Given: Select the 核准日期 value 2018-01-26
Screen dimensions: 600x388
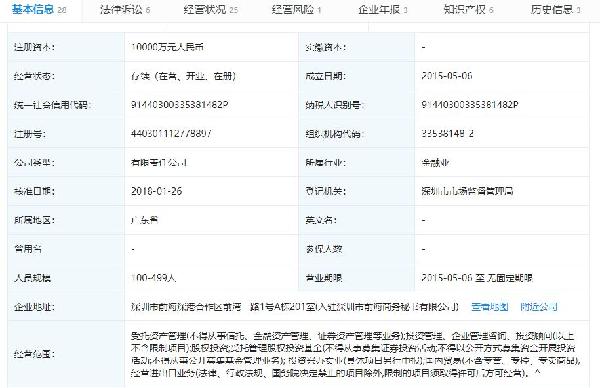Looking at the screenshot, I should tap(157, 191).
